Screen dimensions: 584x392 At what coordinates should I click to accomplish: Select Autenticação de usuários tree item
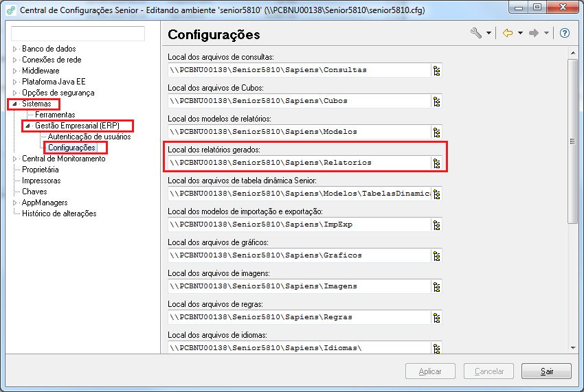click(x=89, y=137)
